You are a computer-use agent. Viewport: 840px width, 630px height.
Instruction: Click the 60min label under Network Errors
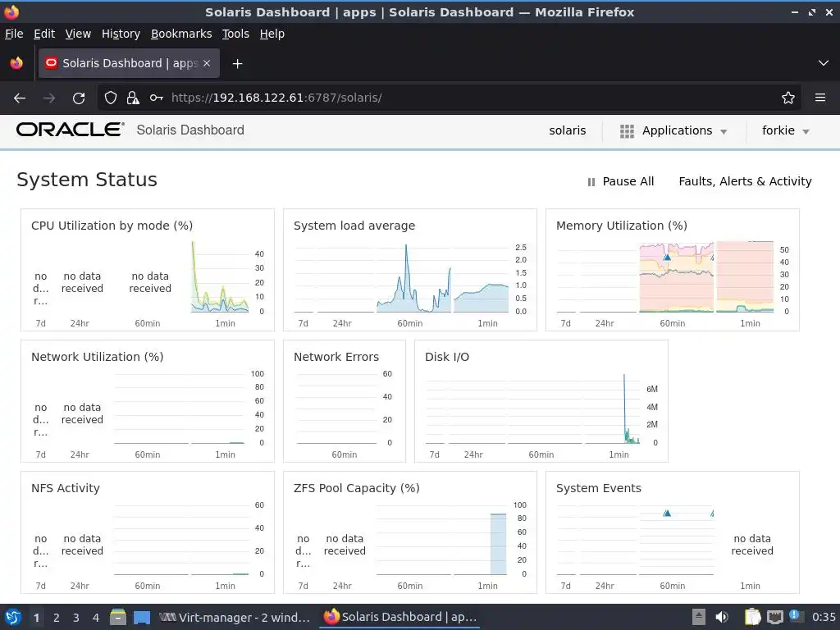coord(344,454)
